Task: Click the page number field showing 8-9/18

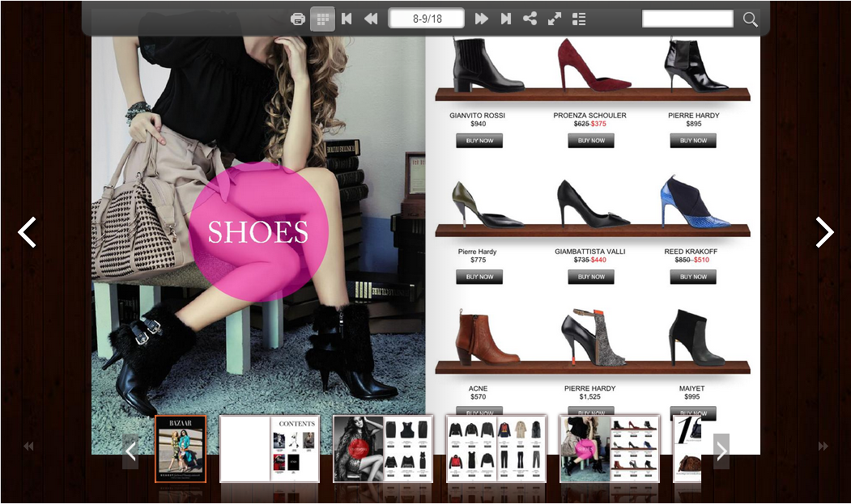Action: click(x=426, y=18)
